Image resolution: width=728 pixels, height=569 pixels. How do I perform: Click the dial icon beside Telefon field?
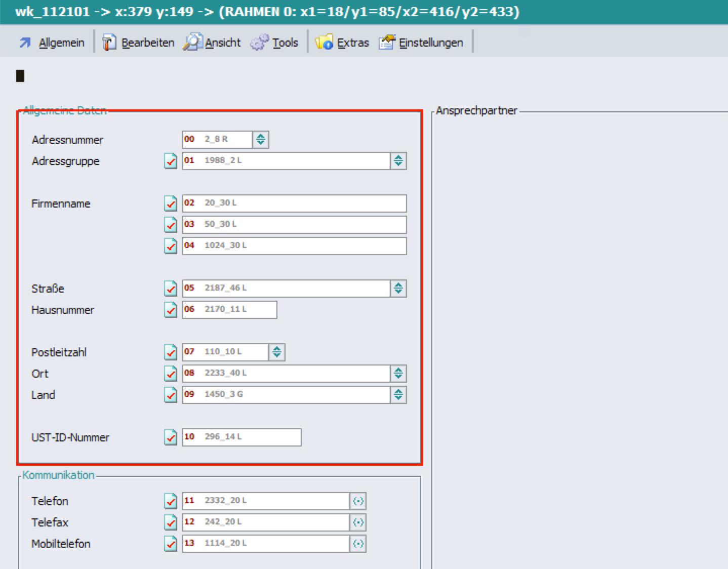358,501
